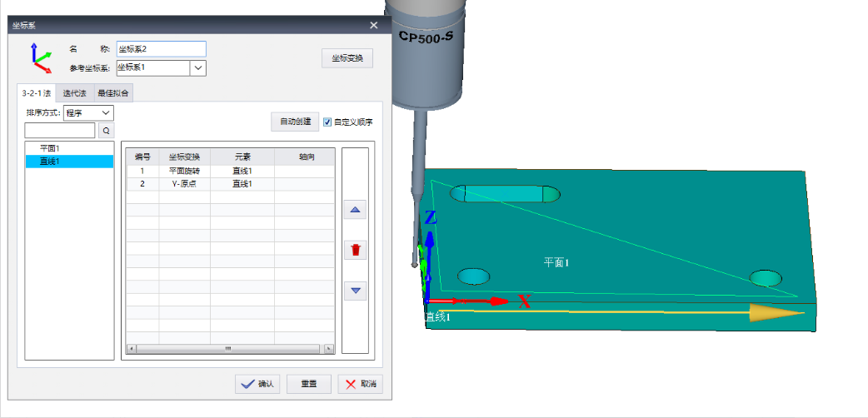This screenshot has width=868, height=418.
Task: Toggle the 自定义顺序 checkbox
Action: 327,122
